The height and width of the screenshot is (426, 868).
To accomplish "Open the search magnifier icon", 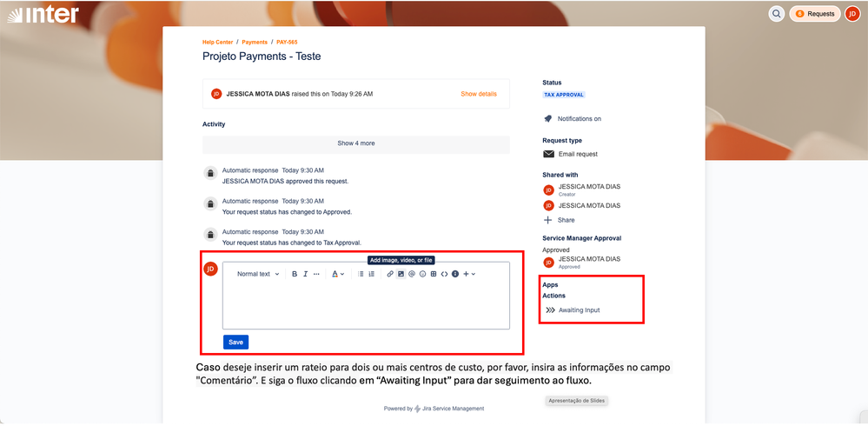I will click(x=777, y=14).
